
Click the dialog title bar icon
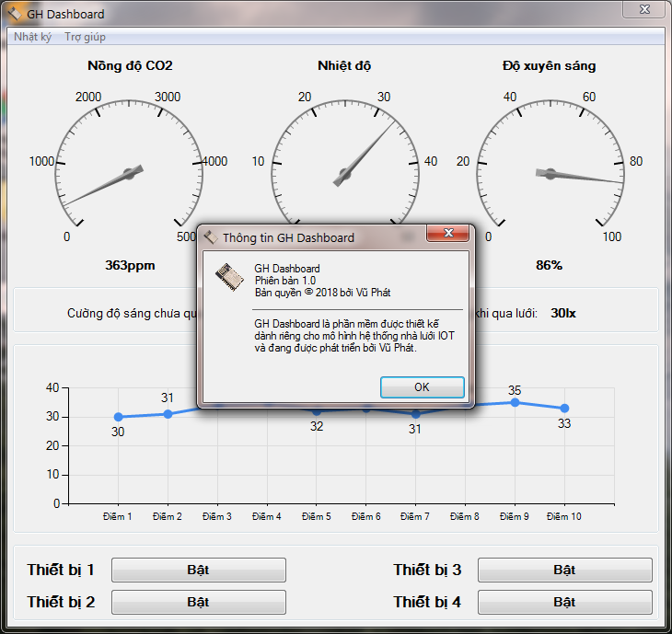(x=211, y=237)
